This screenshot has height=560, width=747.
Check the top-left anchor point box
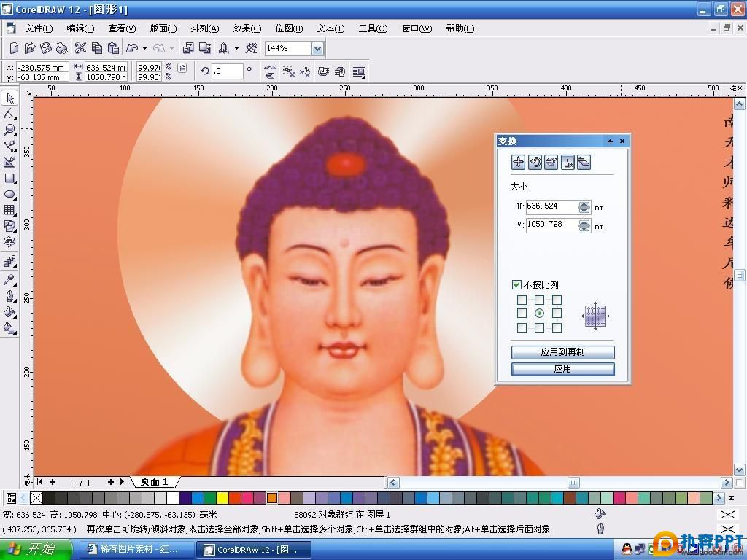[x=522, y=300]
